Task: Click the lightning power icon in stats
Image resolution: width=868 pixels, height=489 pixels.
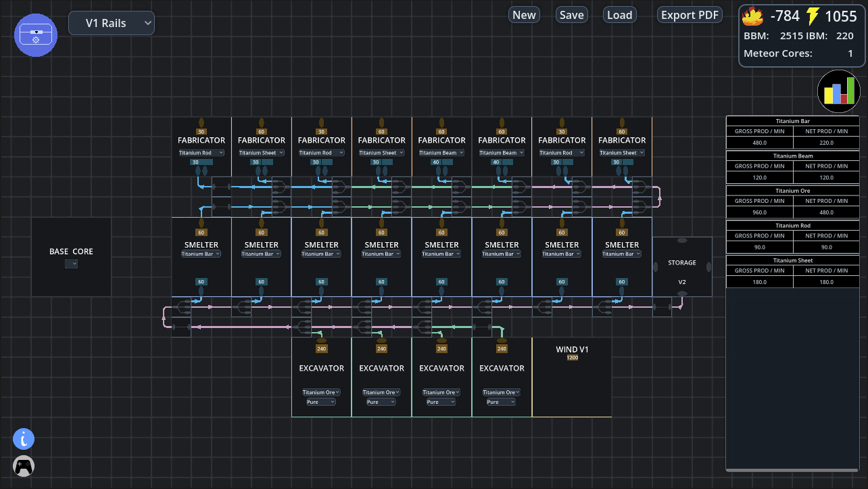Action: (813, 16)
